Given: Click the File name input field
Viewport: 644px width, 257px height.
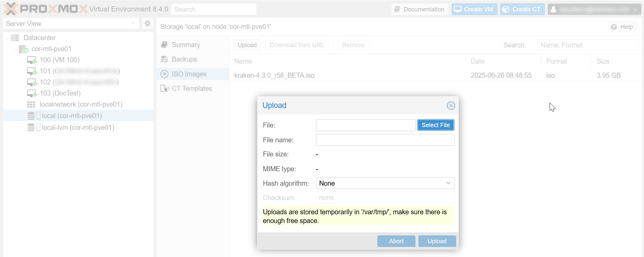Looking at the screenshot, I should point(385,140).
